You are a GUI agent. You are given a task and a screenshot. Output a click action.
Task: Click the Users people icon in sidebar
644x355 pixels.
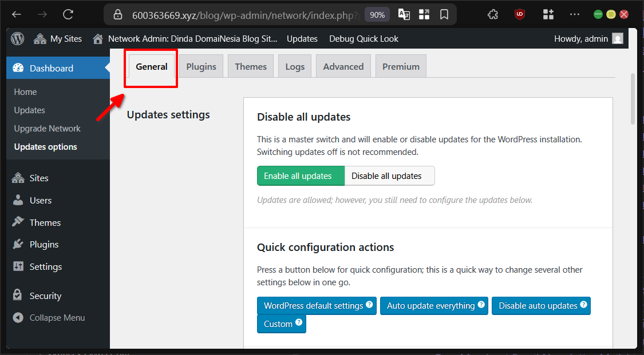[x=18, y=200]
